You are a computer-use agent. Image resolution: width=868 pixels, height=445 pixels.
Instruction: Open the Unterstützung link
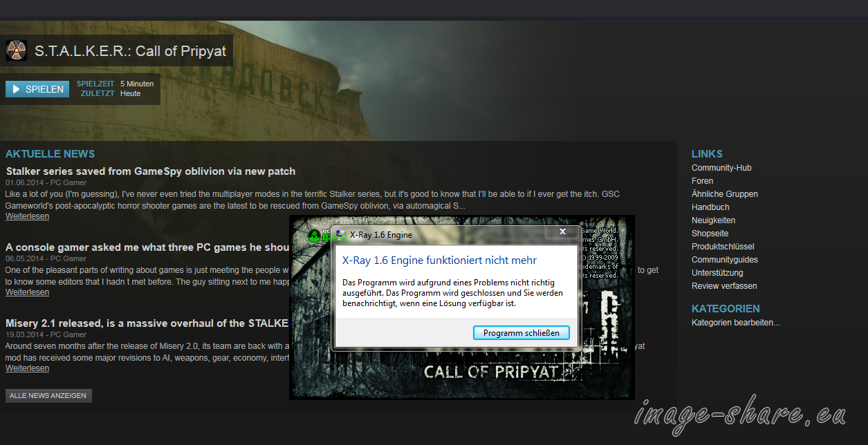(x=717, y=273)
